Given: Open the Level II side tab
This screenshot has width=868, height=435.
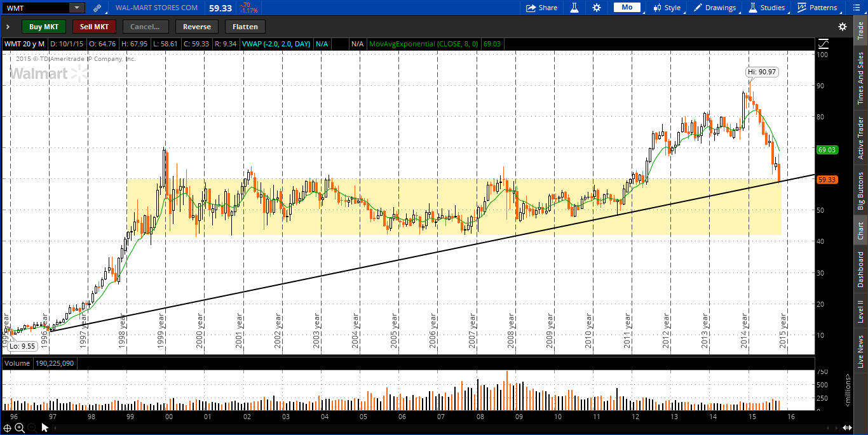Looking at the screenshot, I should coord(861,312).
